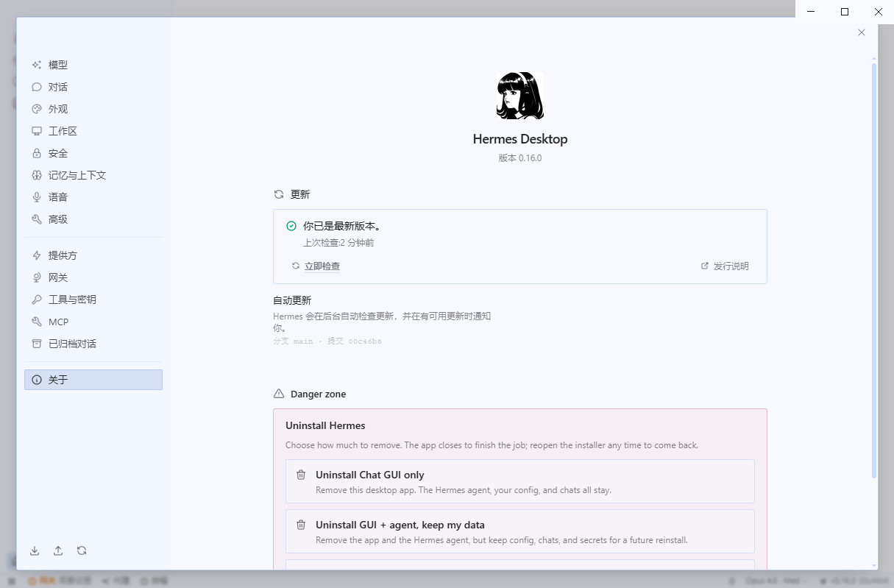Click the 自动更新 heading
This screenshot has height=588, width=894.
coord(292,300)
